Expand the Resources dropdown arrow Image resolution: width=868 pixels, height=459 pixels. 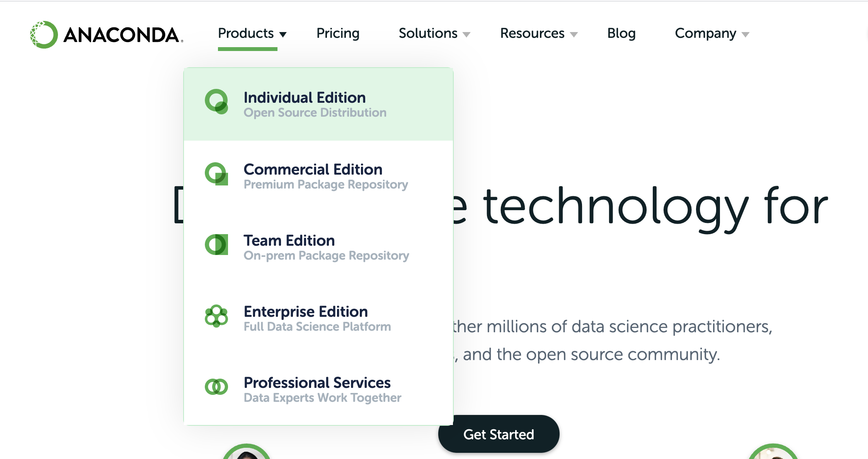pos(574,35)
